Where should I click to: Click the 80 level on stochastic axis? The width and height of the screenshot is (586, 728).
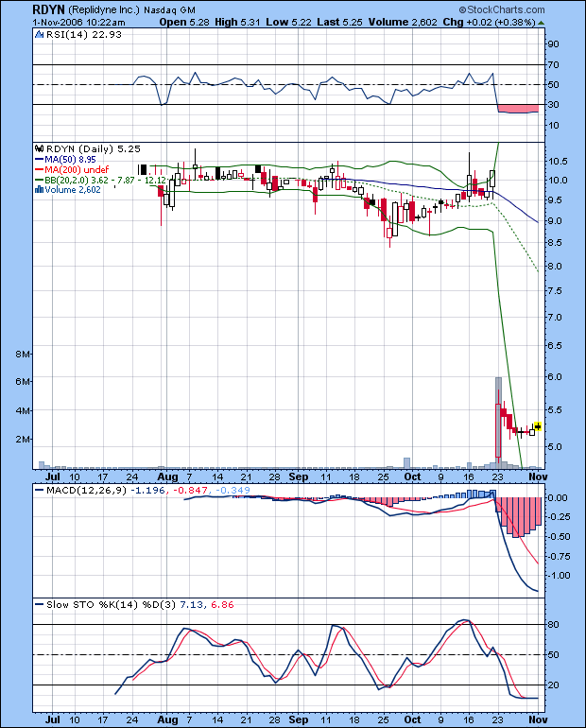(x=554, y=624)
